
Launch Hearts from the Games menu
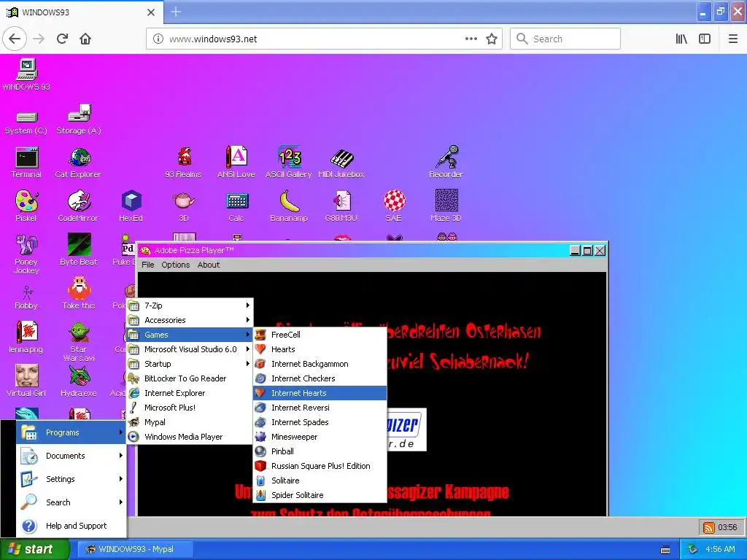click(x=320, y=349)
